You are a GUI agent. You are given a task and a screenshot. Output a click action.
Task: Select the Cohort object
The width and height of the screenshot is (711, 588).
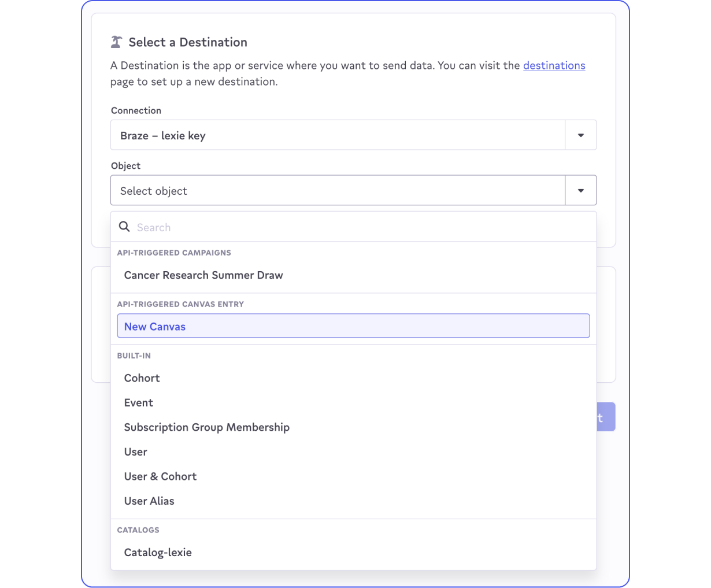[x=142, y=378]
